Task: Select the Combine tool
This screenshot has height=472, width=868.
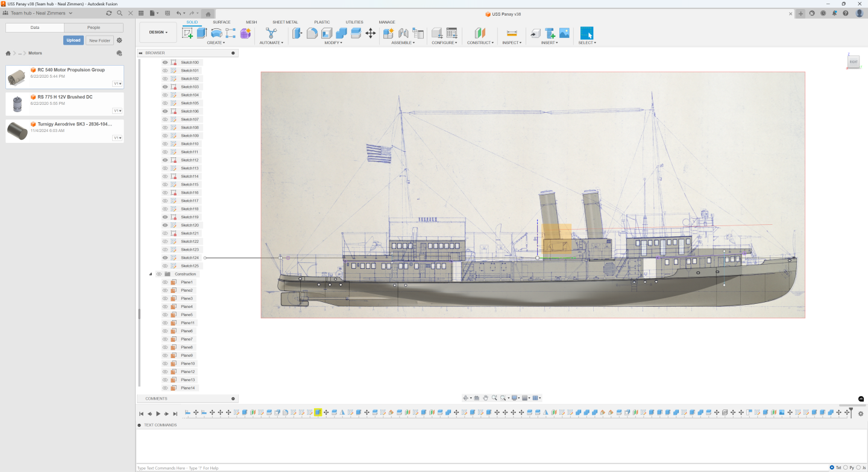Action: tap(341, 33)
